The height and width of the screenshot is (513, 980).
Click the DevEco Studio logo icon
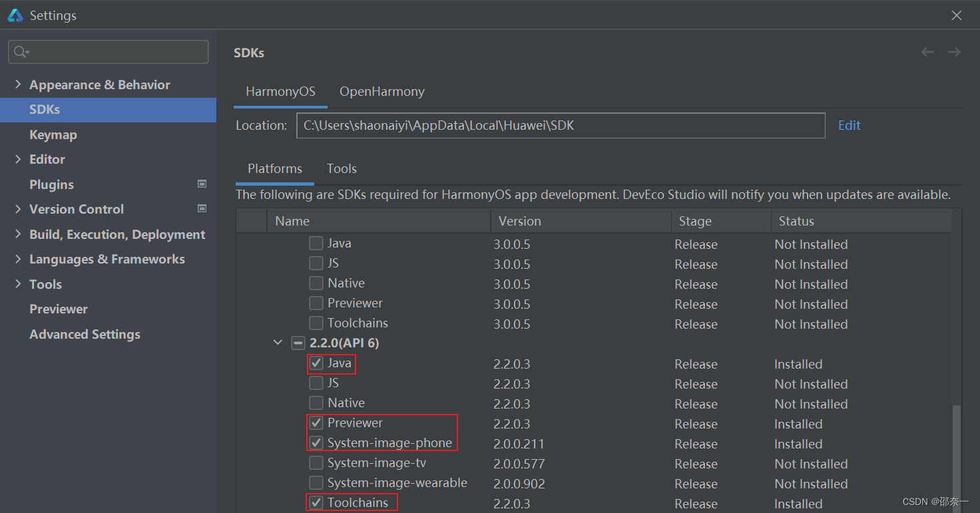tap(15, 15)
